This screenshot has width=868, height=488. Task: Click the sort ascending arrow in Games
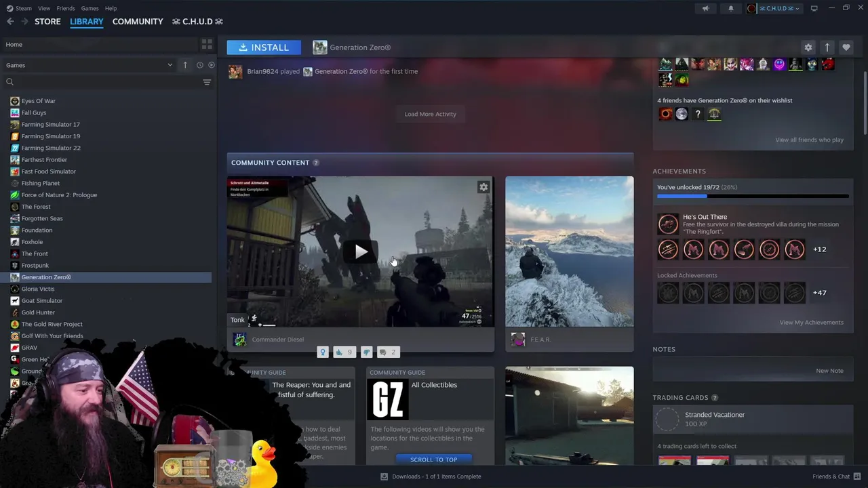(x=185, y=65)
